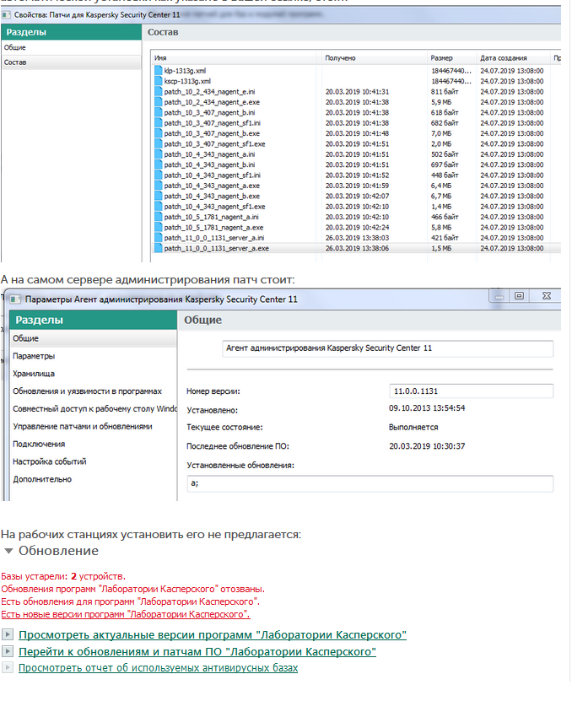
Task: Collapse the 'Обновление' section
Action: (x=8, y=551)
